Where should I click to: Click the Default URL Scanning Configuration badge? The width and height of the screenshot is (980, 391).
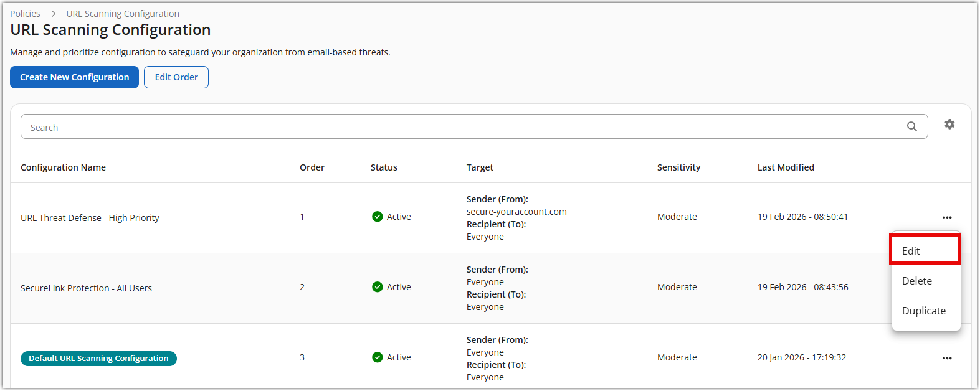click(98, 359)
